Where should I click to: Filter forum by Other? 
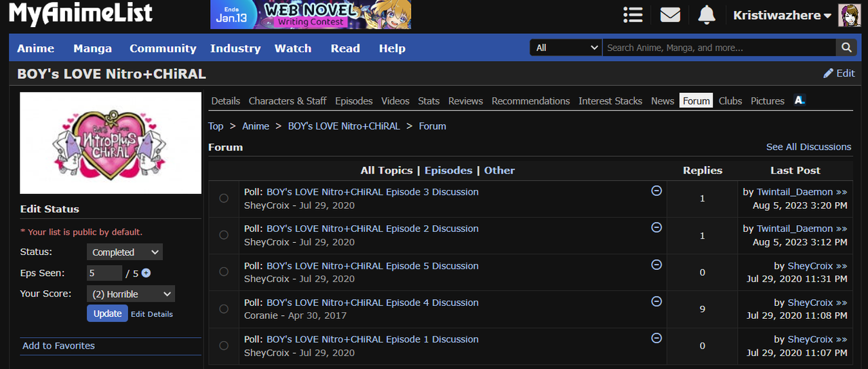point(499,170)
